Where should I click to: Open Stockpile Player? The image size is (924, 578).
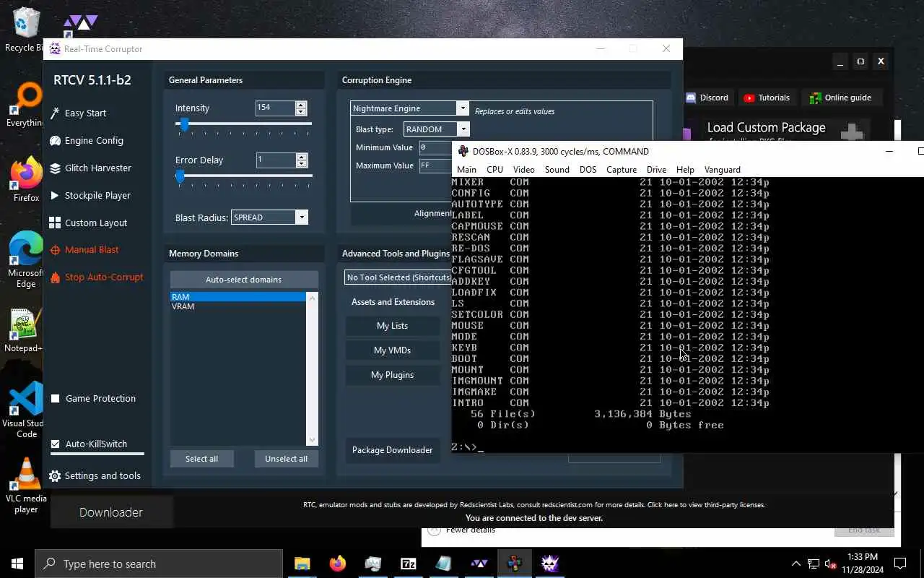pos(90,195)
